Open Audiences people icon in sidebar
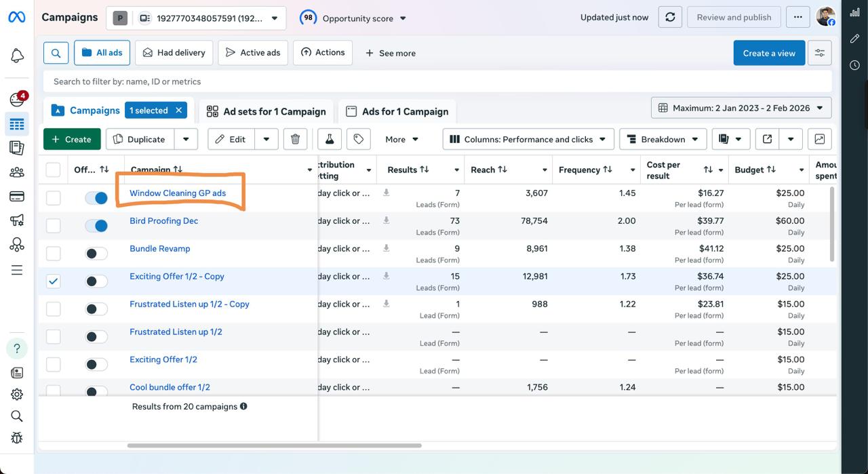This screenshot has width=868, height=474. (x=17, y=172)
